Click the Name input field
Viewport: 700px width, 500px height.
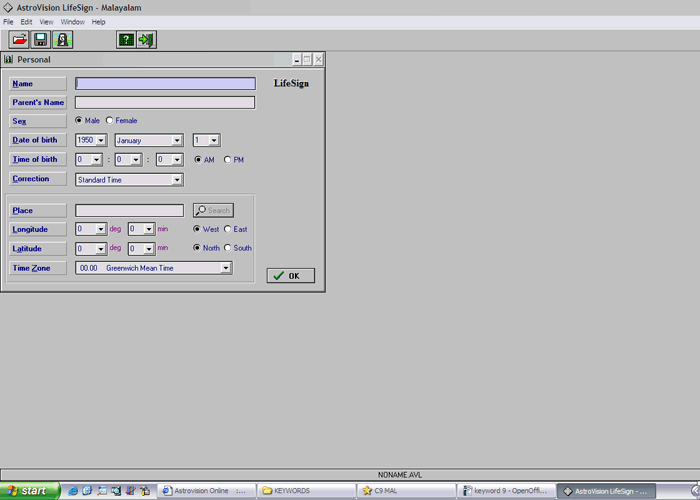tap(166, 83)
